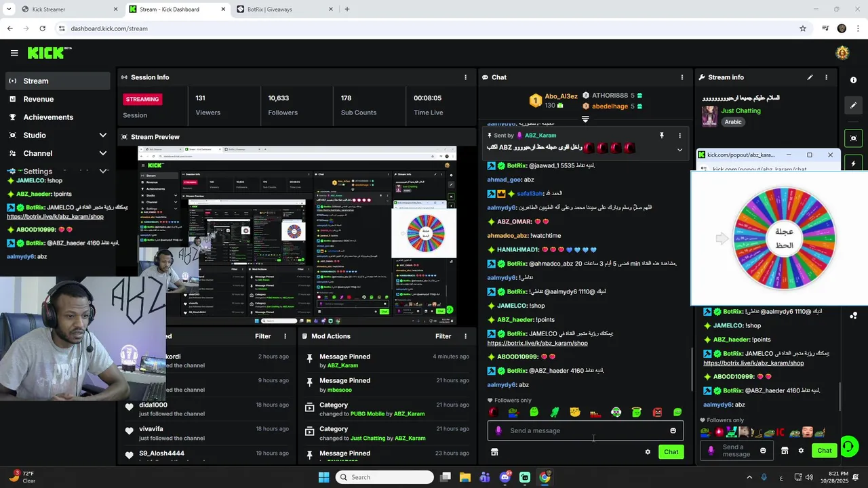Screen dimensions: 868x488
Task: Open the emoji picker in the main chat input
Action: coord(673,430)
